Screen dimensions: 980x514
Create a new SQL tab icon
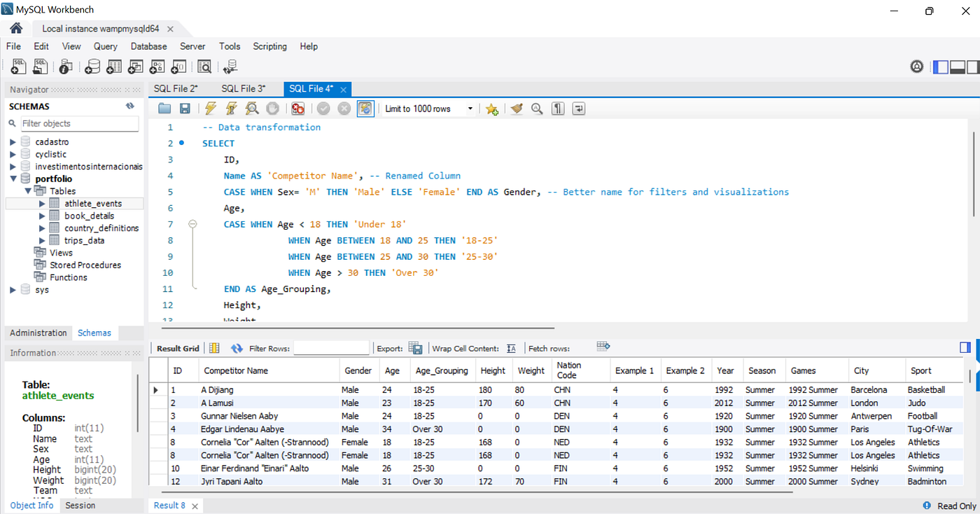point(17,67)
